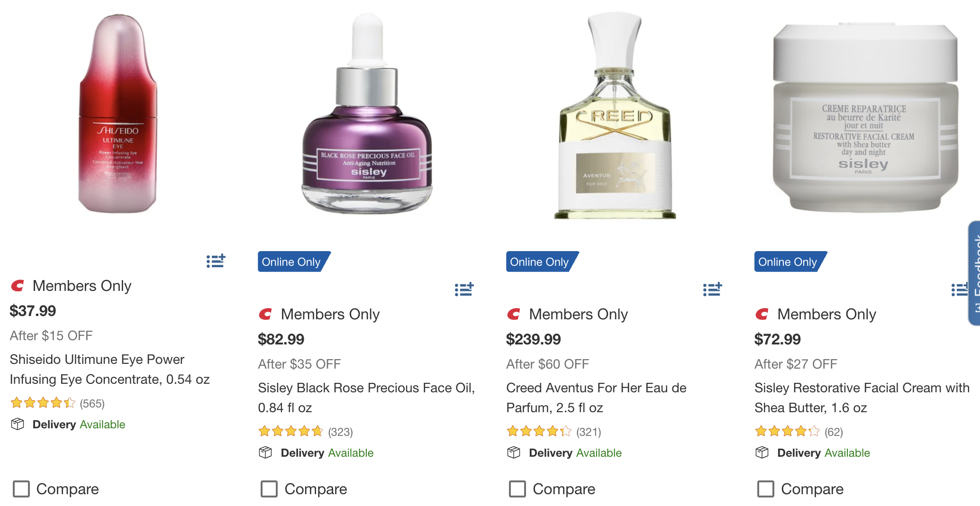
Task: Click the Creed perfume bottle image
Action: [615, 115]
